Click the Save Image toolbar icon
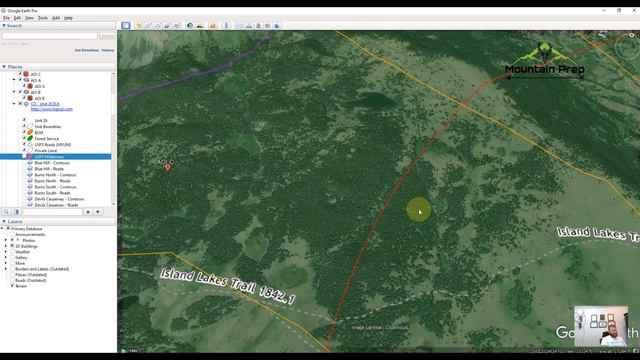640x360 pixels. pos(258,26)
